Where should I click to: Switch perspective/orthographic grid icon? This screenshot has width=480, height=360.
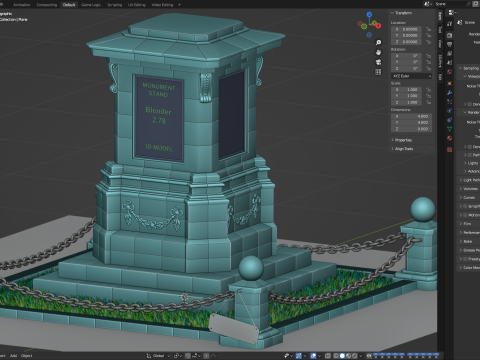click(x=378, y=72)
